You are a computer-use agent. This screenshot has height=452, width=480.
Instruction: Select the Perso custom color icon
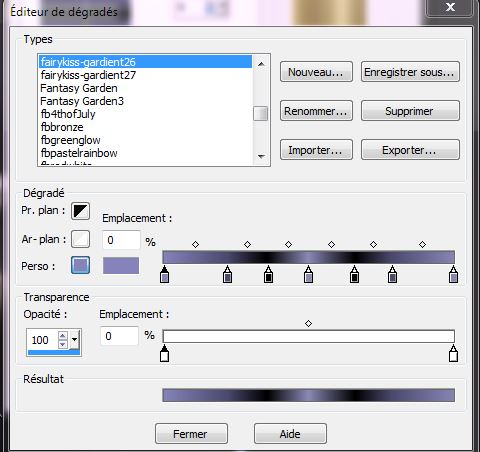tap(80, 265)
